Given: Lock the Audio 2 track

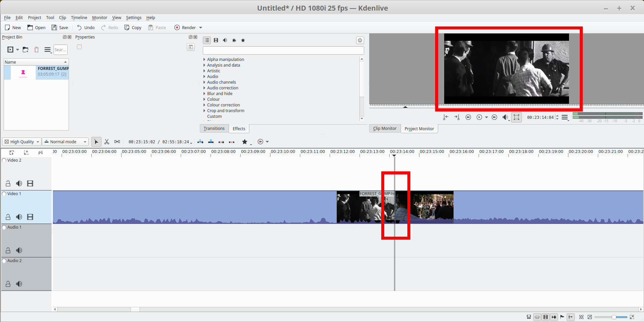Looking at the screenshot, I should (8, 284).
